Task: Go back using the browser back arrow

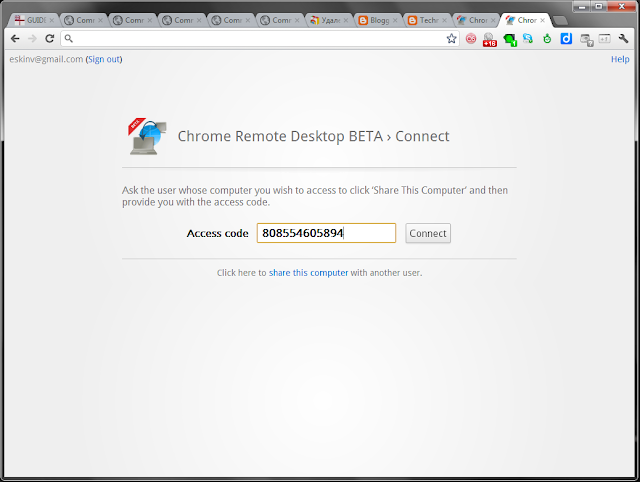Action: pos(15,38)
